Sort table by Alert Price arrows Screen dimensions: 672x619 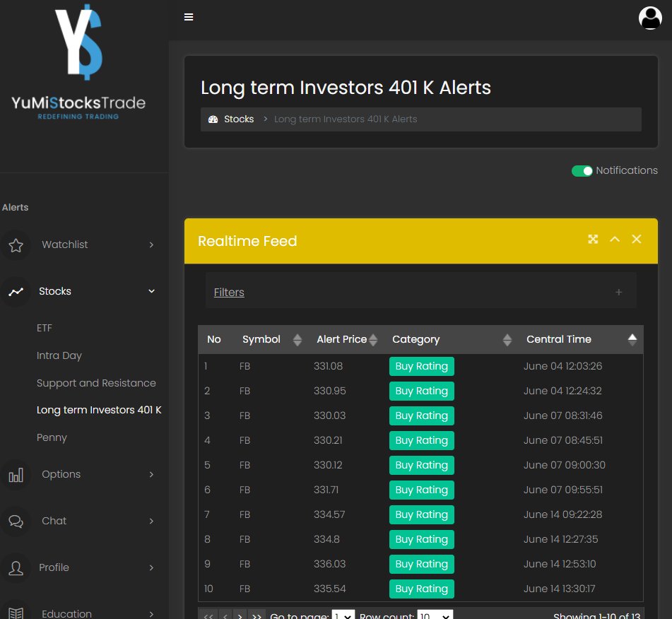point(373,340)
